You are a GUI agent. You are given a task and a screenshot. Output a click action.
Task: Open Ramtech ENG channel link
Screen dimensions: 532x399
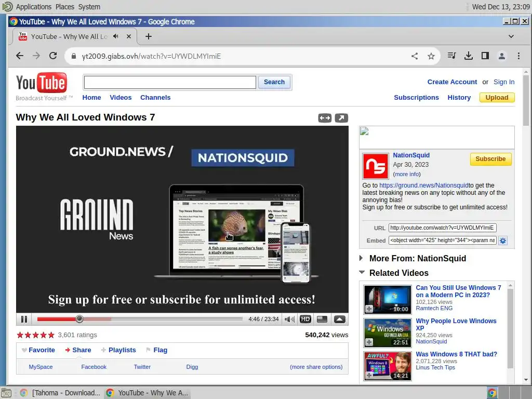tap(434, 308)
